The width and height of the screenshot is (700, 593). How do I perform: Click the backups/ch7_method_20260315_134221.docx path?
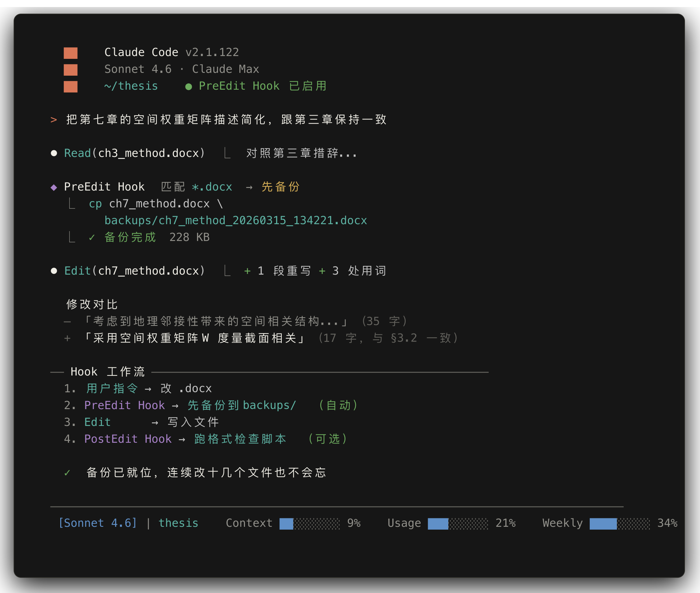(x=236, y=220)
